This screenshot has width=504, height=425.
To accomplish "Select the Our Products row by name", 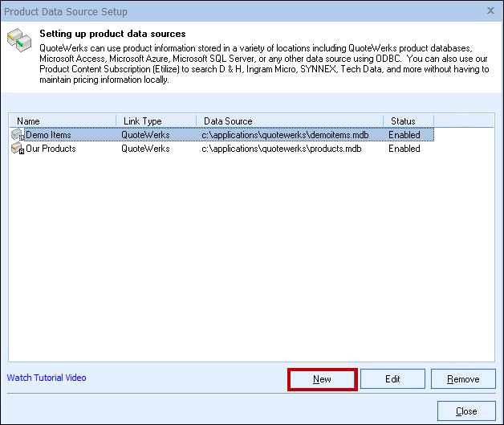I will pyautogui.click(x=51, y=149).
